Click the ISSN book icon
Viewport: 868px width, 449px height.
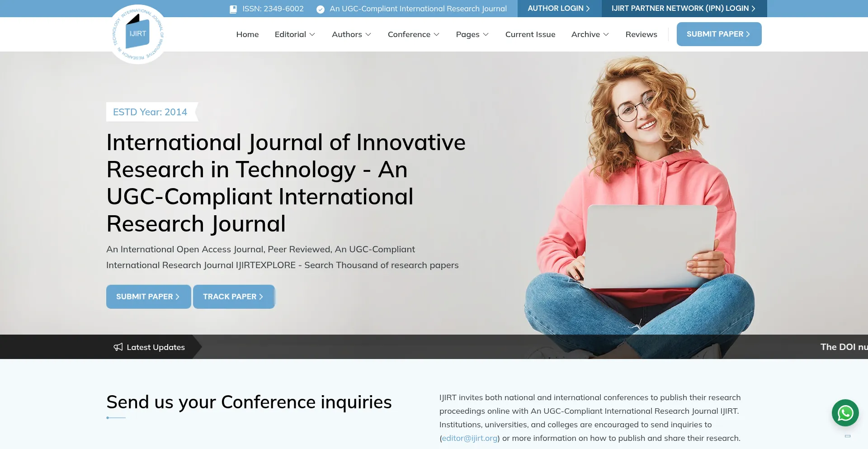[233, 9]
